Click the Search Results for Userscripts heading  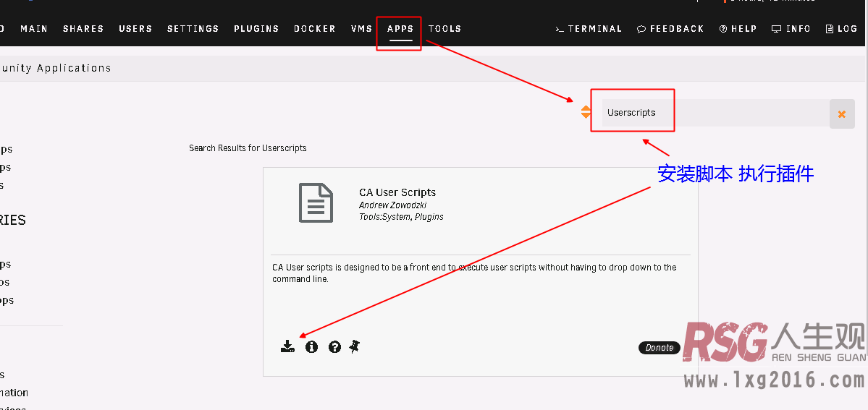(x=248, y=148)
